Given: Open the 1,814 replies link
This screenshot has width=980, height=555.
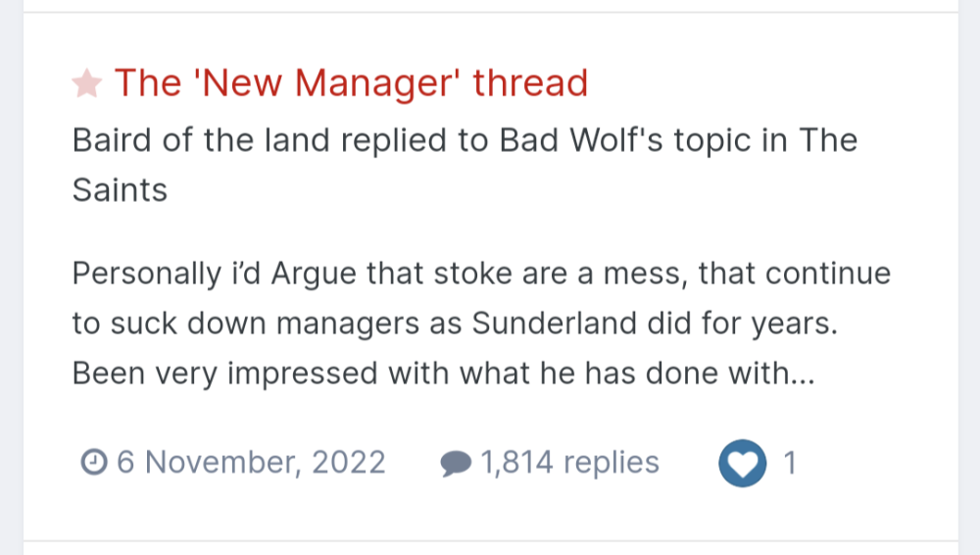Looking at the screenshot, I should (x=568, y=462).
